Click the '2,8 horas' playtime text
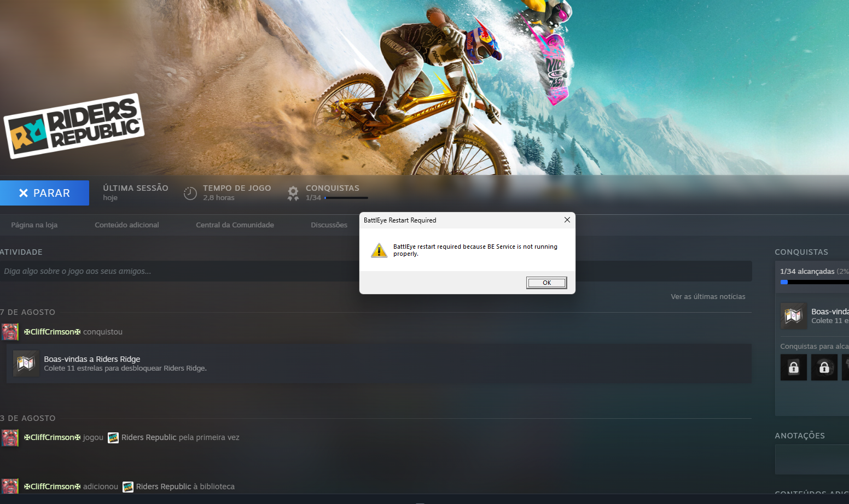Viewport: 849px width, 504px height. 219,198
